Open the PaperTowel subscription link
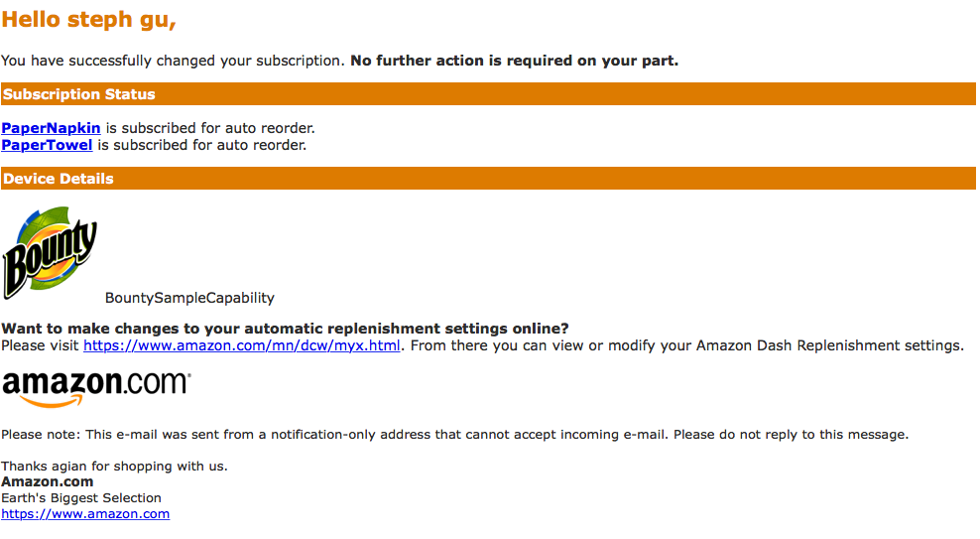 47,145
